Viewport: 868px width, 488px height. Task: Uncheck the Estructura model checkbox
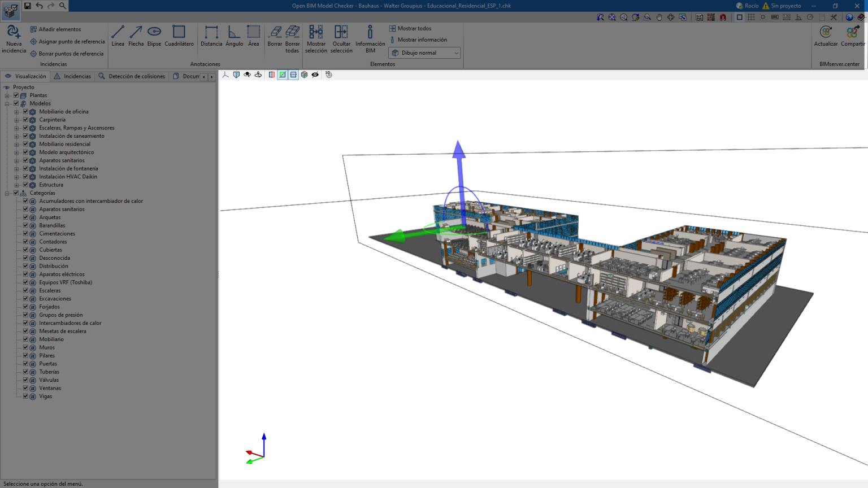25,185
